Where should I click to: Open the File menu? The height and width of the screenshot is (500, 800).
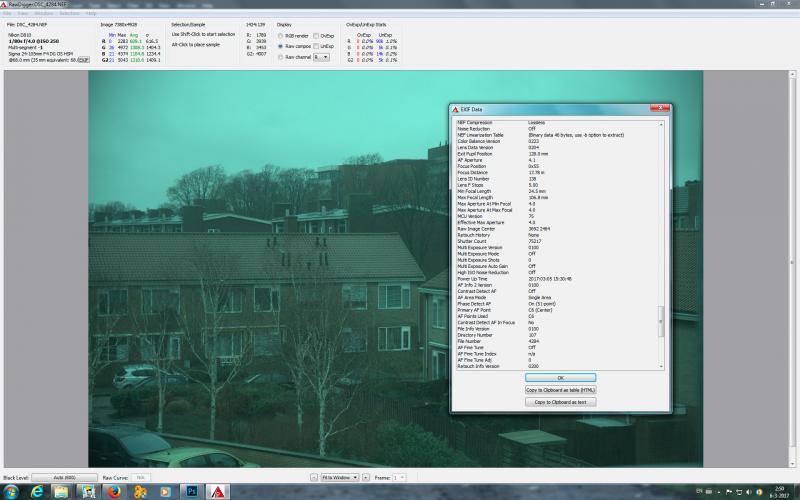point(7,13)
